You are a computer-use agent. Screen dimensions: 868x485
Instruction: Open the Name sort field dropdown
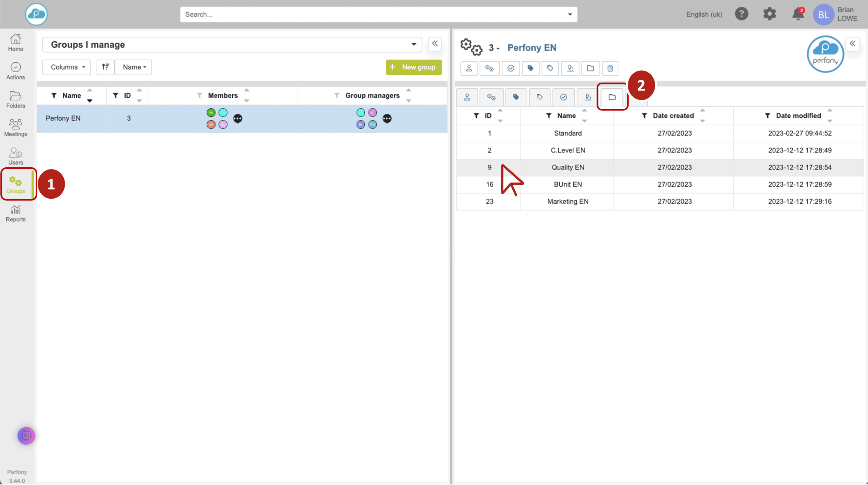[x=134, y=67]
